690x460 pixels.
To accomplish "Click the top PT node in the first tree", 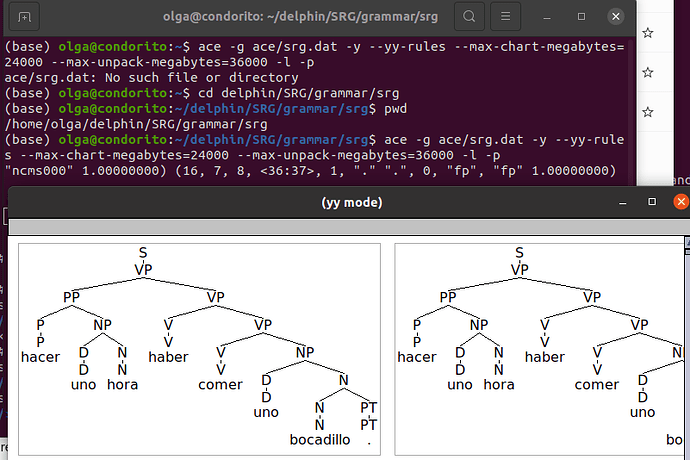I will [368, 408].
